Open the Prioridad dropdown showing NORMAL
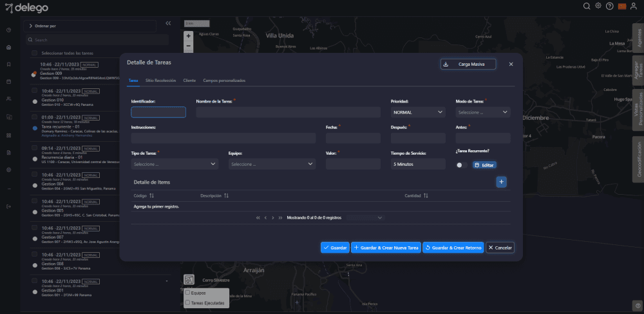 tap(418, 112)
